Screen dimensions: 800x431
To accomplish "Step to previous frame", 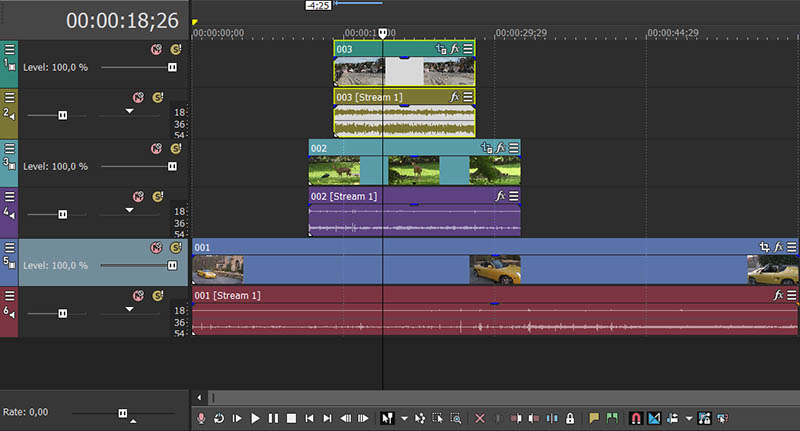I will point(345,418).
